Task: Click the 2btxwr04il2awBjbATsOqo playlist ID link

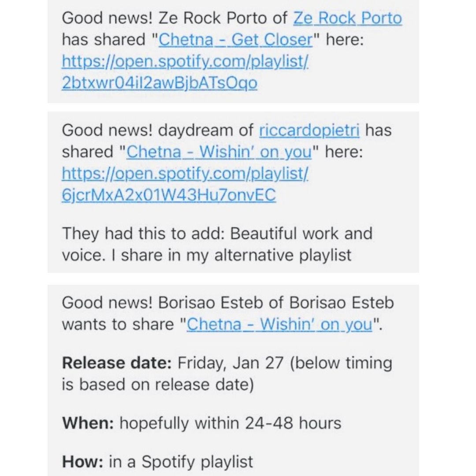Action: click(x=160, y=83)
